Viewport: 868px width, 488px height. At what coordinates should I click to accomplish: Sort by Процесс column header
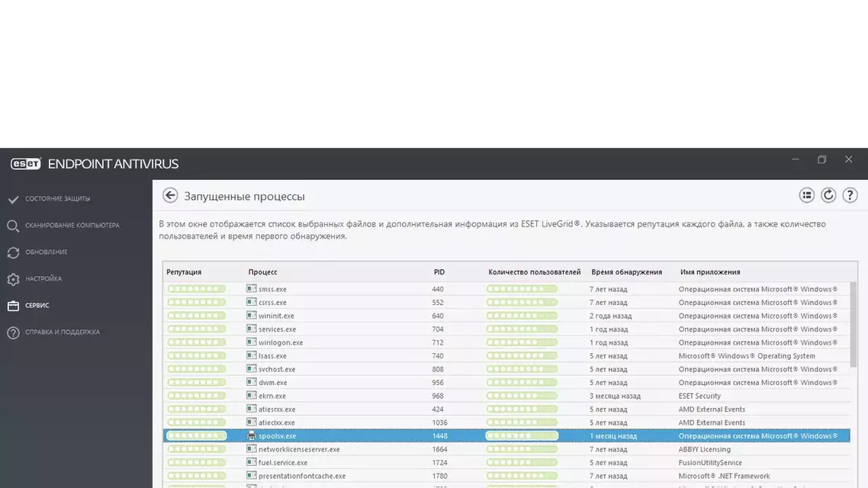tap(262, 271)
